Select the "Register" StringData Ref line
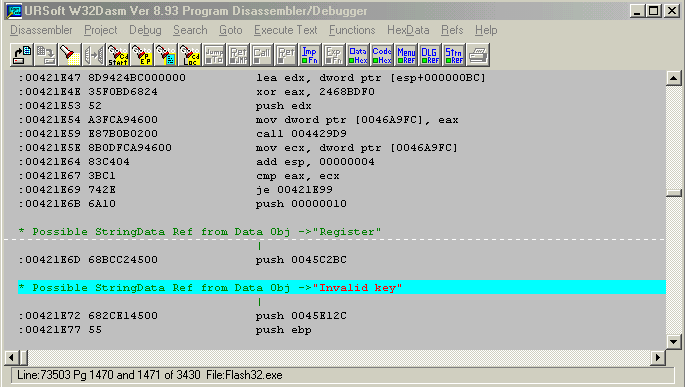Image resolution: width=685 pixels, height=387 pixels. [x=200, y=232]
